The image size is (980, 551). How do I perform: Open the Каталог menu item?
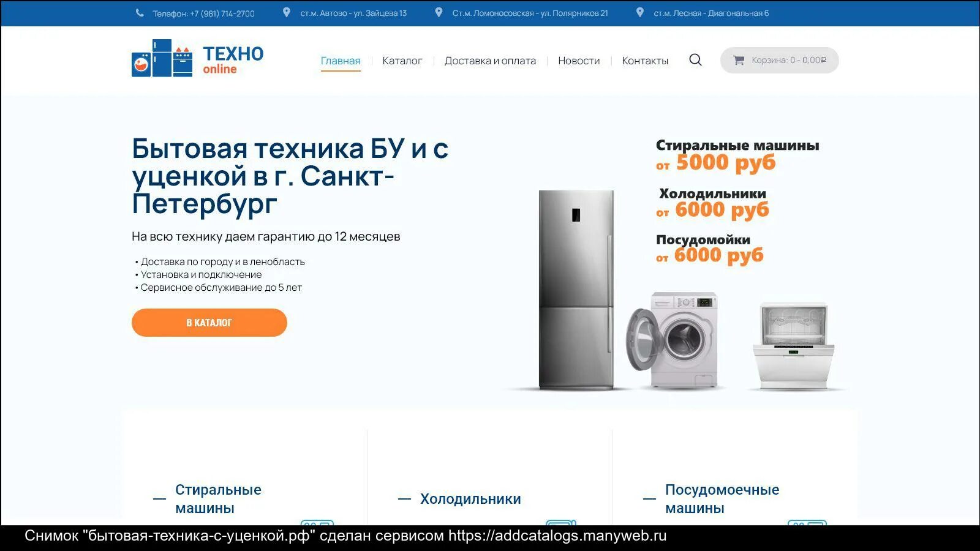pyautogui.click(x=402, y=61)
